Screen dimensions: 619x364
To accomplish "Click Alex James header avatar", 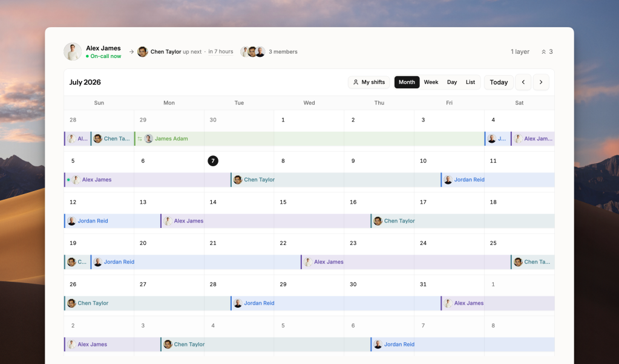I will coord(73,51).
